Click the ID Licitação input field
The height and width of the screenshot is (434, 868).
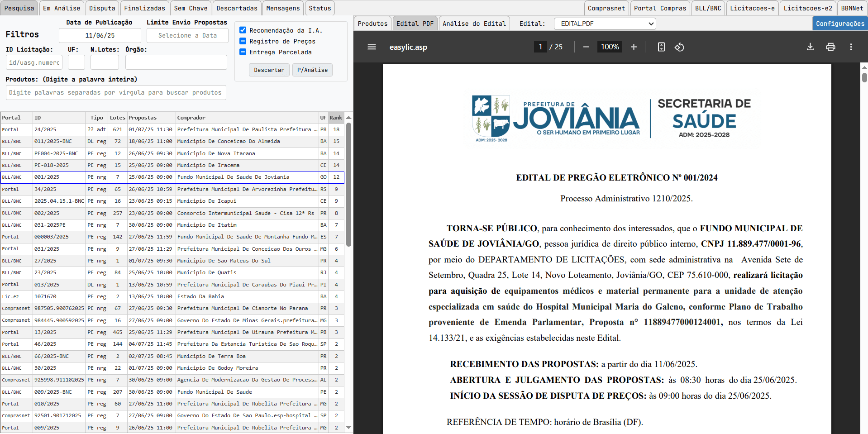coord(34,62)
